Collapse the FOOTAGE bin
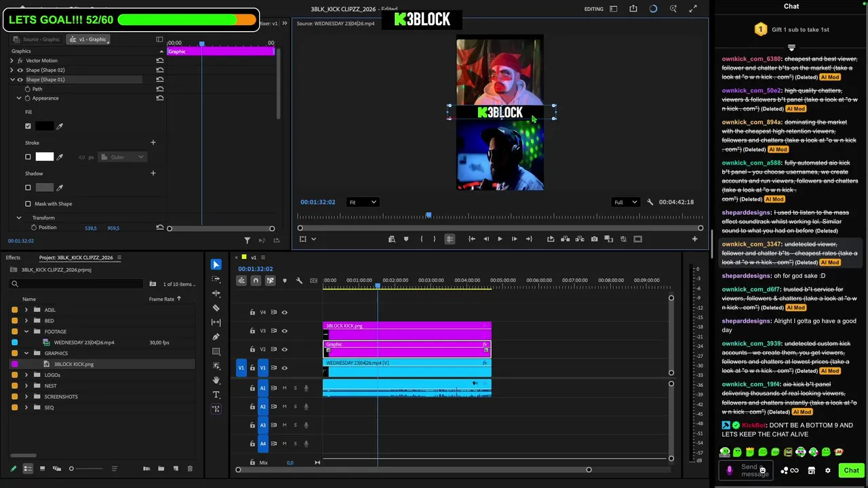Viewport: 868px width, 488px height. click(26, 331)
